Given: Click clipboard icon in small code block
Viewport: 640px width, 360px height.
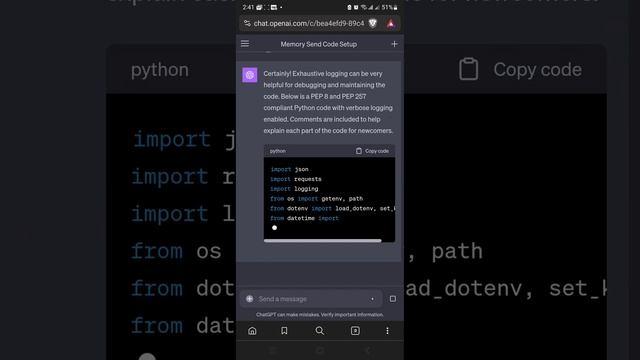Looking at the screenshot, I should (x=359, y=151).
